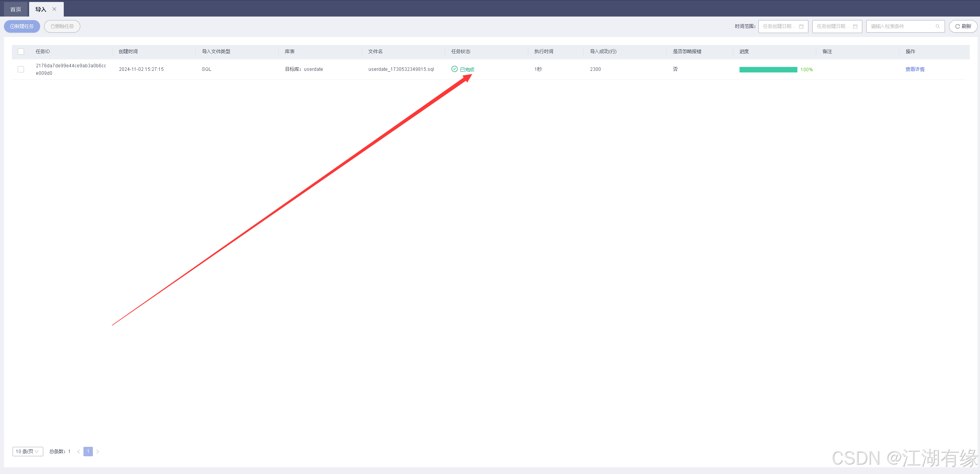The width and height of the screenshot is (980, 474).
Task: Toggle the select-all header checkbox
Action: pyautogui.click(x=21, y=52)
